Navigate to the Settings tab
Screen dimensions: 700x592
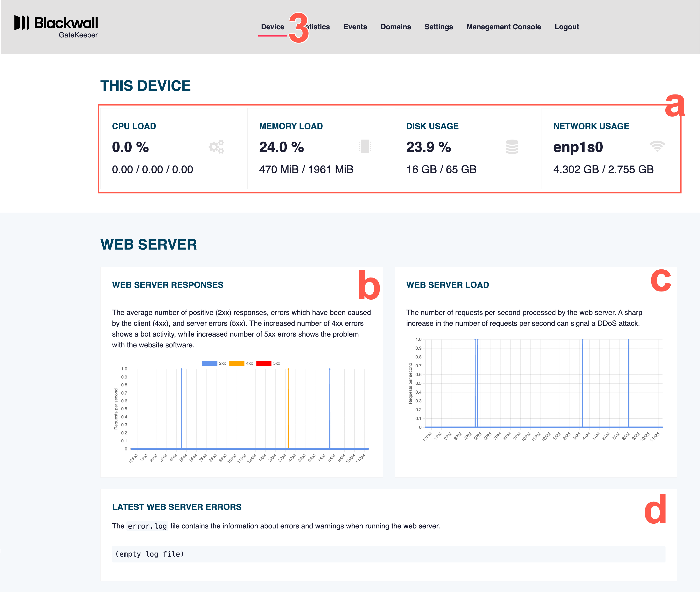(439, 27)
